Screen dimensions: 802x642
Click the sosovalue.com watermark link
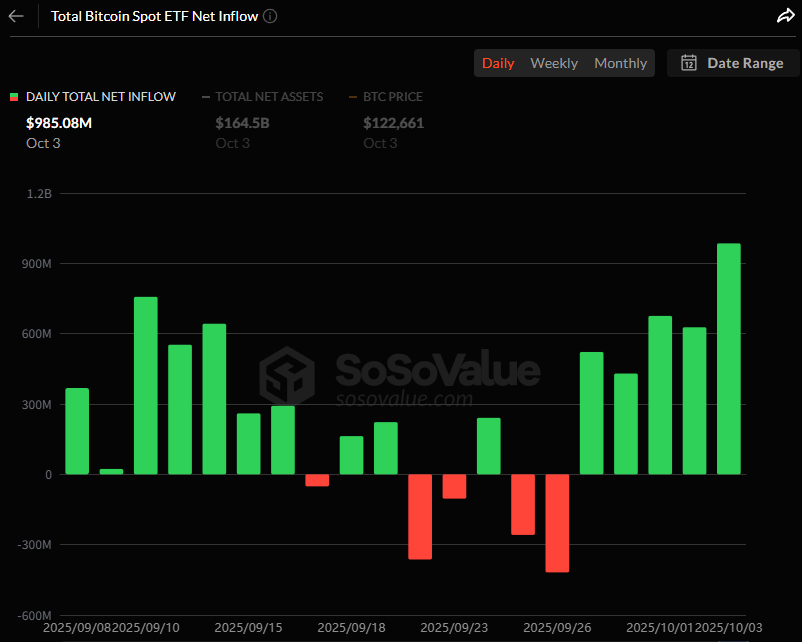403,399
